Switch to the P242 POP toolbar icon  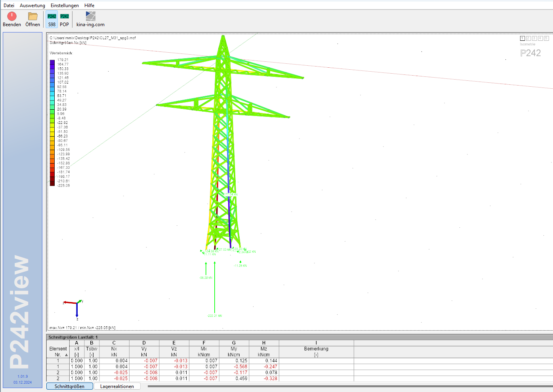(65, 16)
